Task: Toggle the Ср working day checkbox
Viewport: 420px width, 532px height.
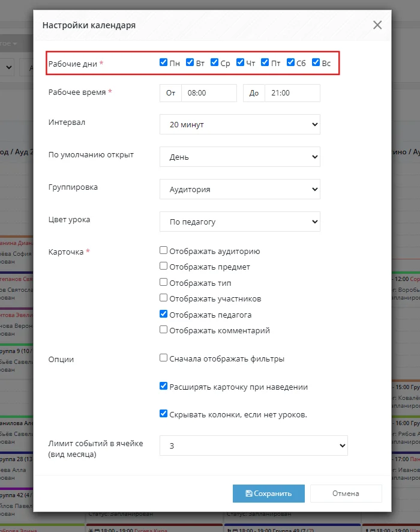Action: coord(214,62)
